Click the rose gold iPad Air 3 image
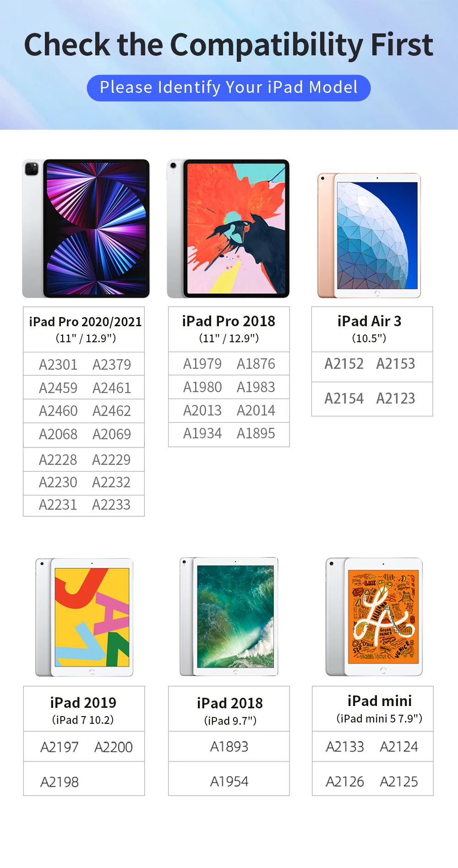Viewport: 458px width, 868px height. point(369,235)
